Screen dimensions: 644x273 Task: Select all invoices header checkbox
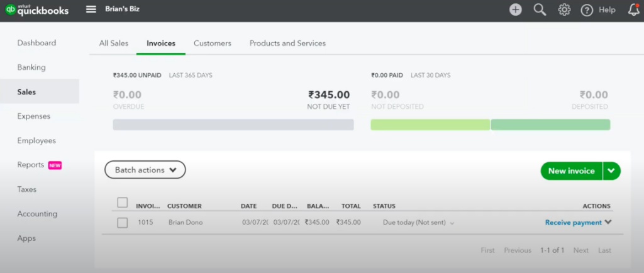coord(123,203)
